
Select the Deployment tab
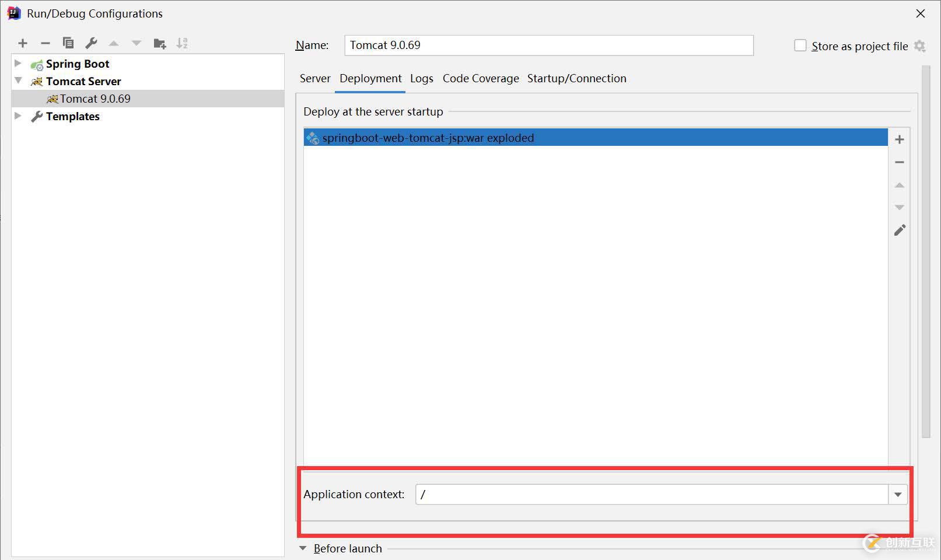[370, 79]
